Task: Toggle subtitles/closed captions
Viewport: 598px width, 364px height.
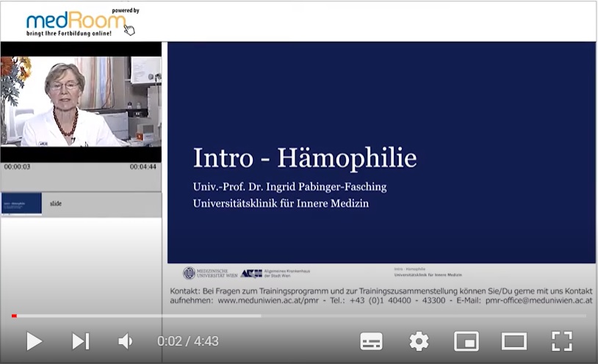Action: pos(372,341)
